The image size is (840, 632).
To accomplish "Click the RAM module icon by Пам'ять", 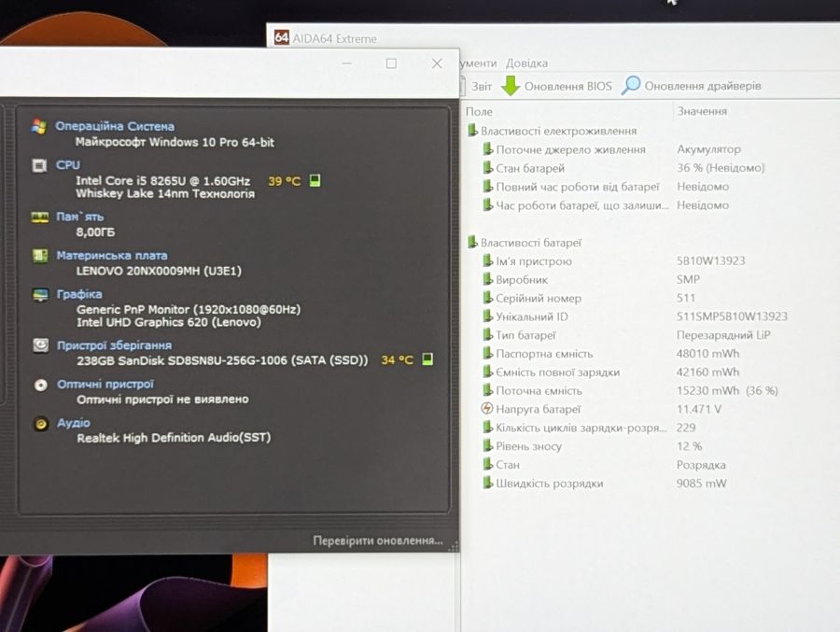I will pos(39,218).
